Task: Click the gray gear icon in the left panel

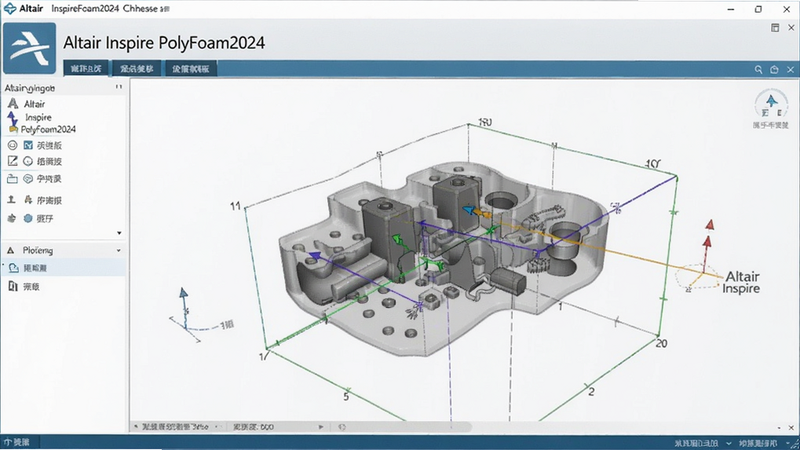Action: click(12, 218)
